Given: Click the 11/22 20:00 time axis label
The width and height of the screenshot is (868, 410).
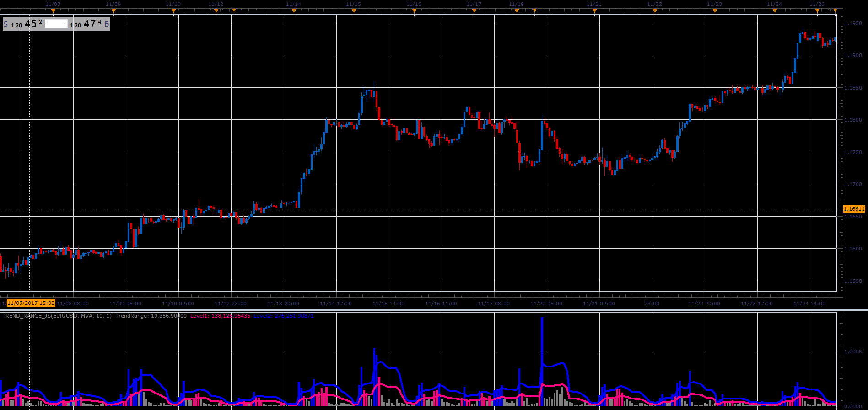Looking at the screenshot, I should (704, 304).
